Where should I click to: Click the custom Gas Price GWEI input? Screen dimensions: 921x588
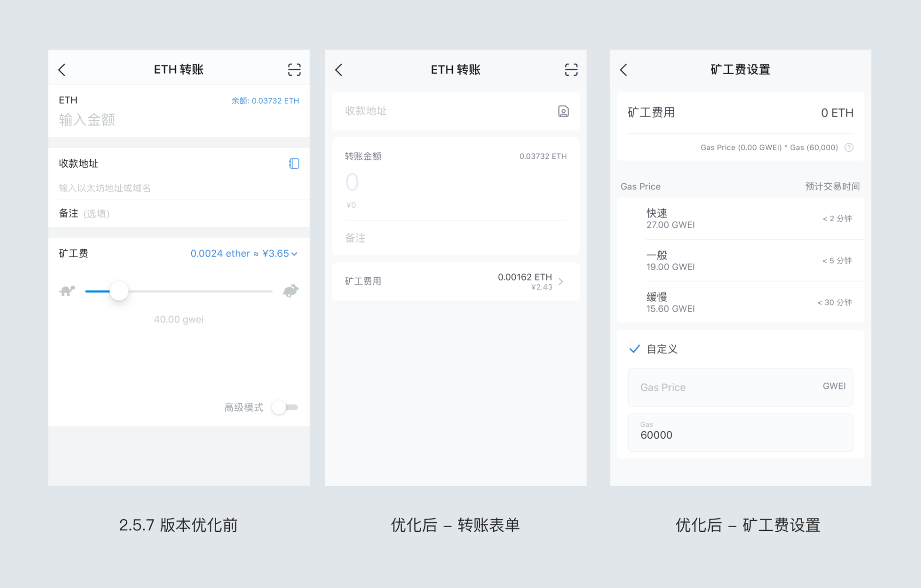tap(740, 387)
